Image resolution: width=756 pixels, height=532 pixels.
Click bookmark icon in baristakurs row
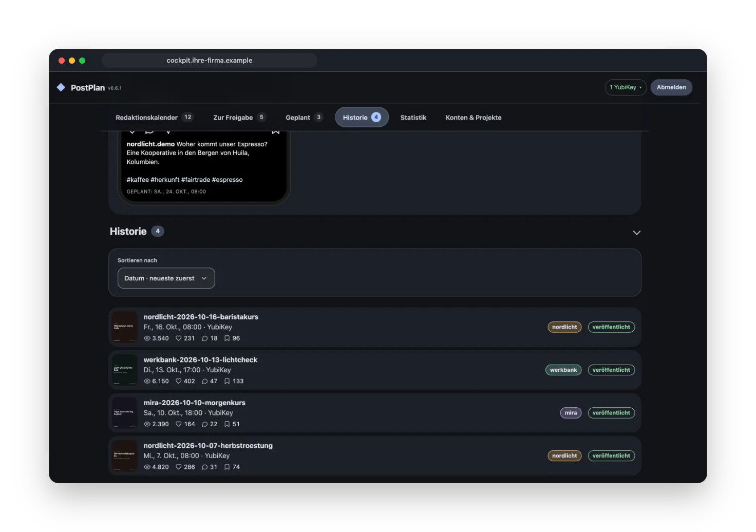[x=227, y=338]
